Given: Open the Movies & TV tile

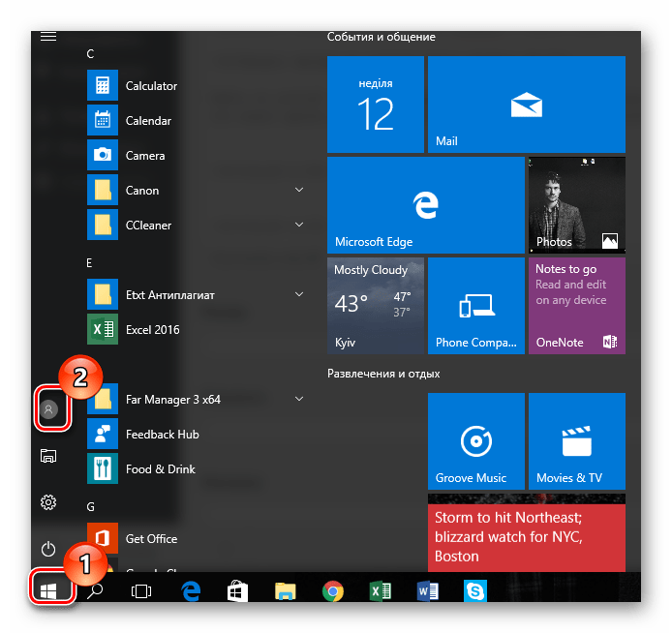Looking at the screenshot, I should [x=577, y=441].
